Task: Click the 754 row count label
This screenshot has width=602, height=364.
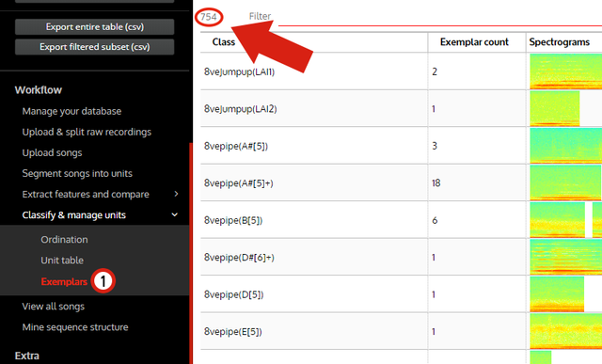Action: click(209, 17)
